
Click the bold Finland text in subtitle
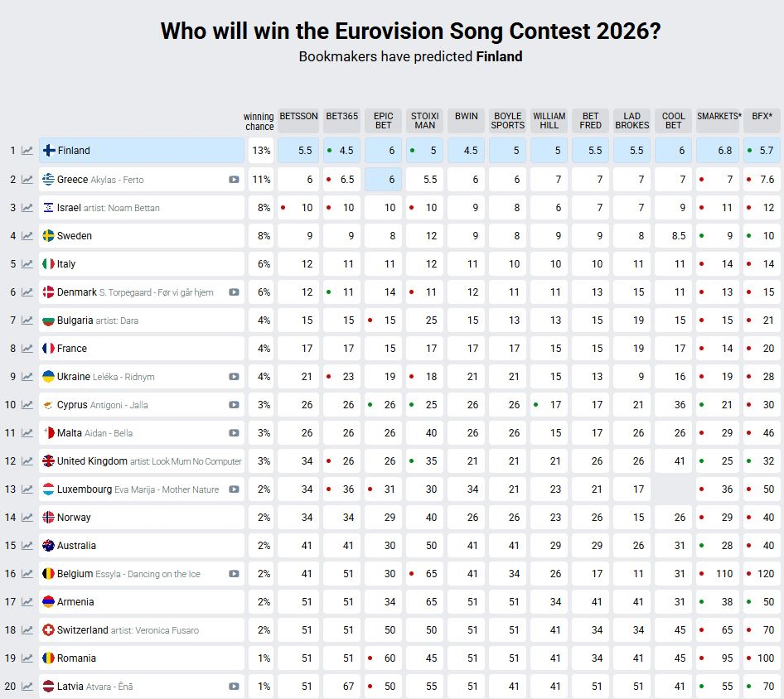point(498,57)
